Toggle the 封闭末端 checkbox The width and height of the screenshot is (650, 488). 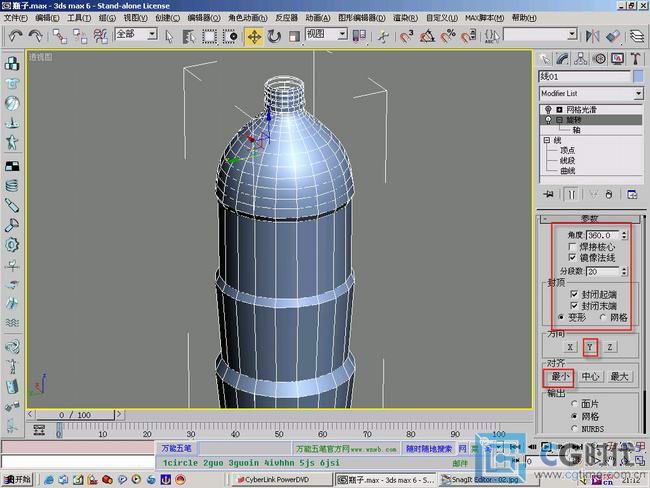point(574,306)
